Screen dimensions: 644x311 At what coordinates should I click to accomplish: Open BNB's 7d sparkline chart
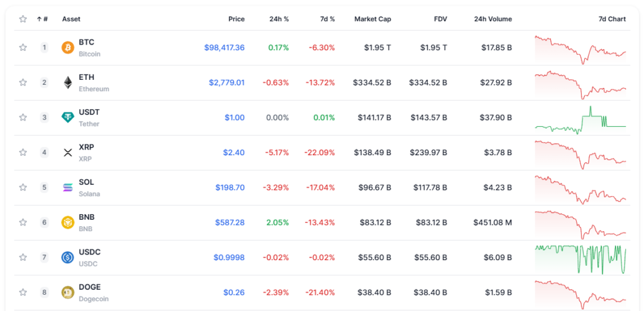pos(580,225)
